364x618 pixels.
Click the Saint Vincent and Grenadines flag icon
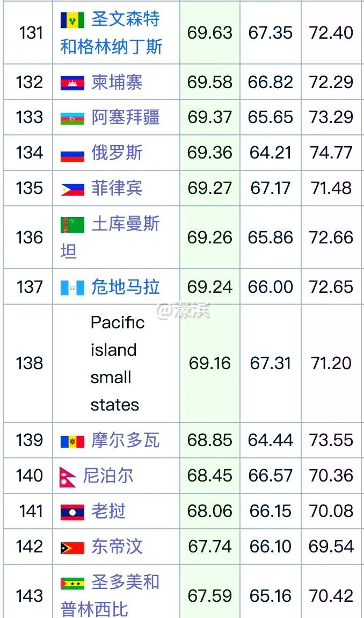pos(72,20)
